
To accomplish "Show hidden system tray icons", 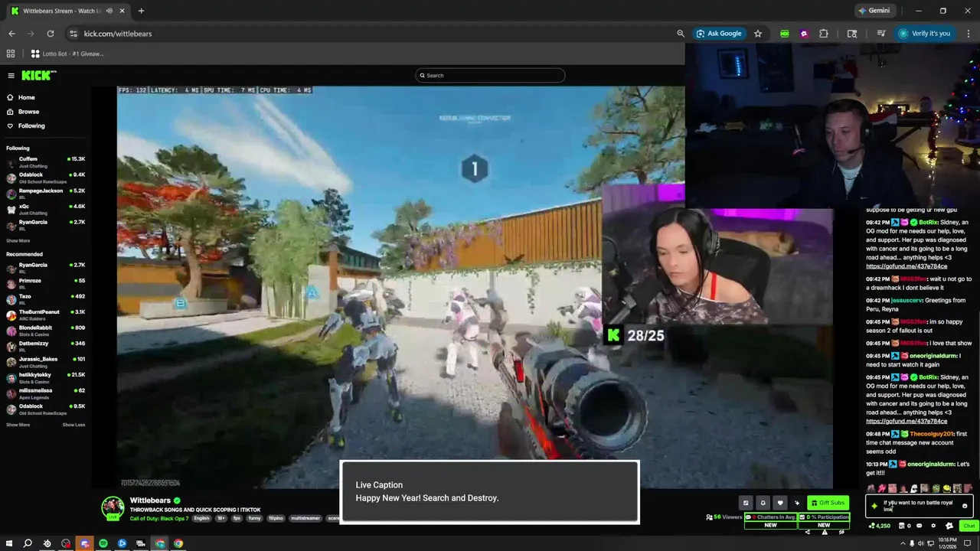I will (x=903, y=543).
